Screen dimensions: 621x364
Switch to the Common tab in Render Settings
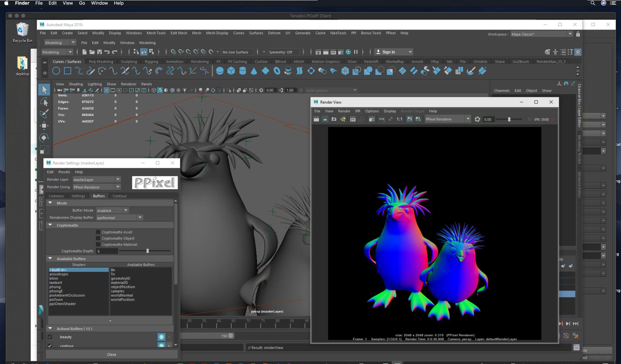[x=56, y=196]
